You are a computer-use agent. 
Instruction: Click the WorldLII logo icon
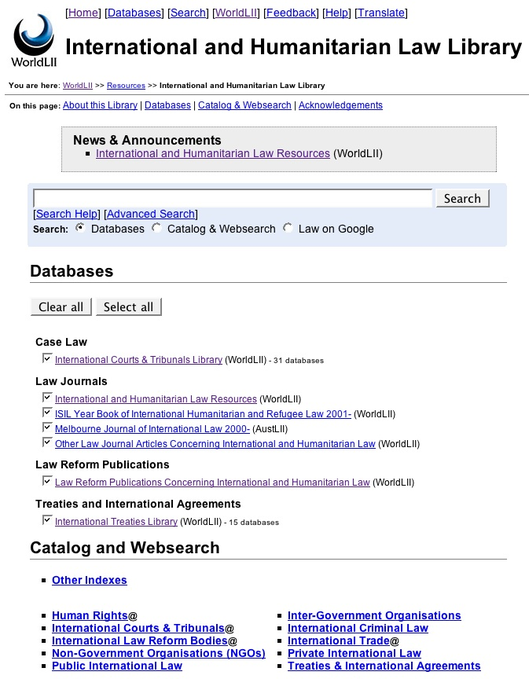(34, 40)
